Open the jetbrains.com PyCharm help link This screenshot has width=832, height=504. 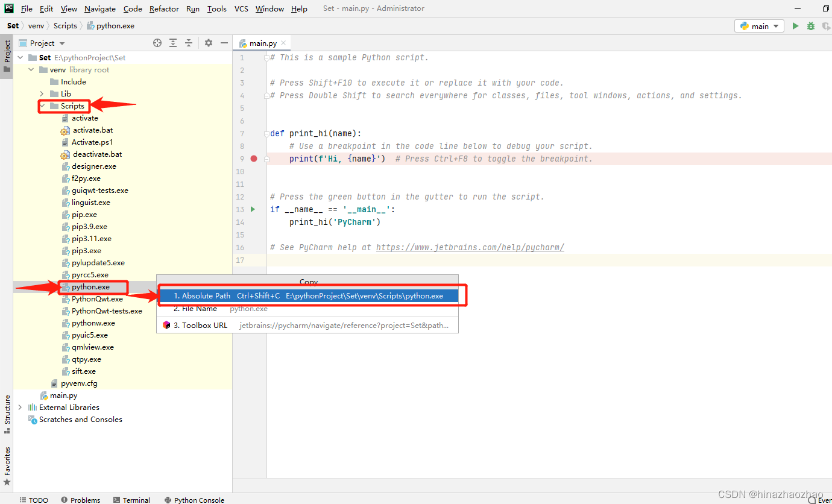pos(470,247)
